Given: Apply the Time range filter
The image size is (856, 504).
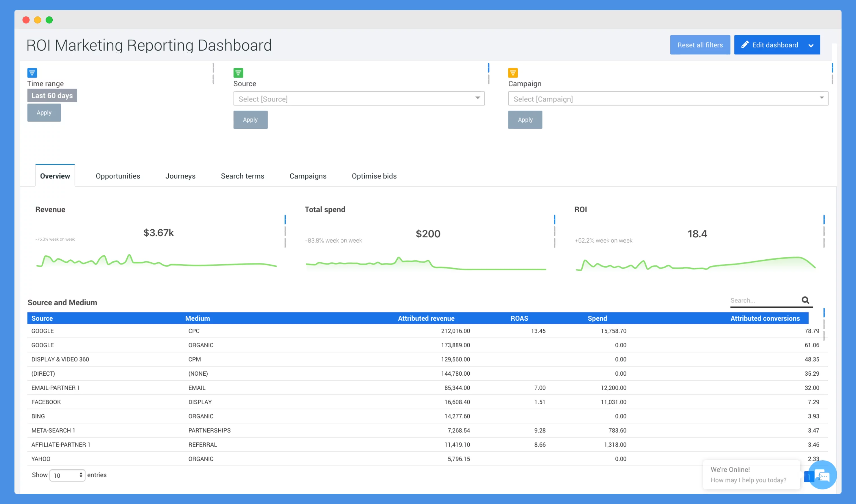Looking at the screenshot, I should [44, 112].
